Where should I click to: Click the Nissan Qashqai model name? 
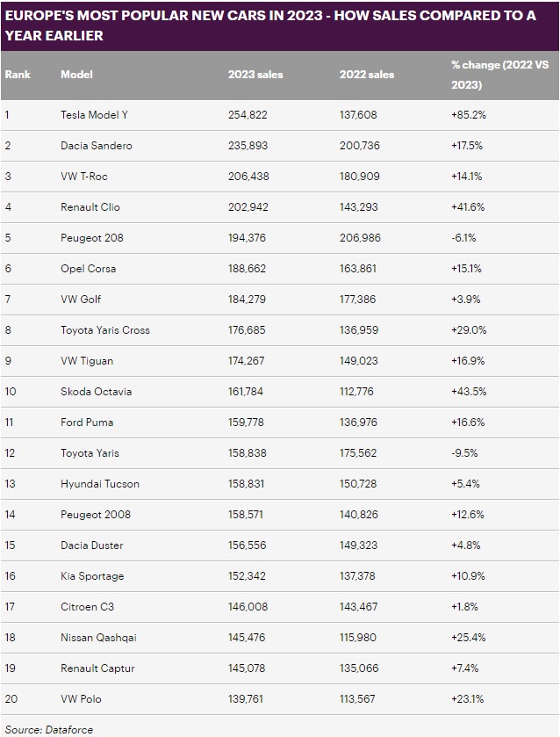(x=98, y=638)
